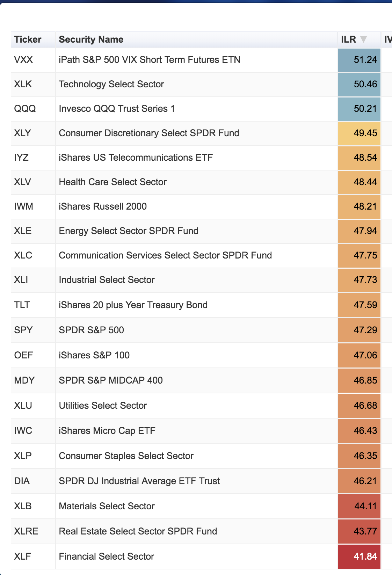Select ticker IWM
Image resolution: width=392 pixels, height=575 pixels.
tap(24, 206)
